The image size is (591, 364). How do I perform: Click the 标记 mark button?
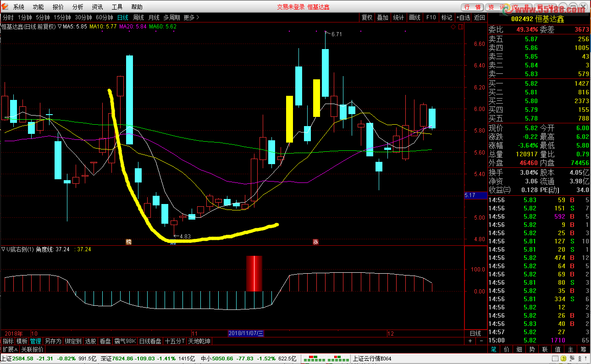point(447,17)
